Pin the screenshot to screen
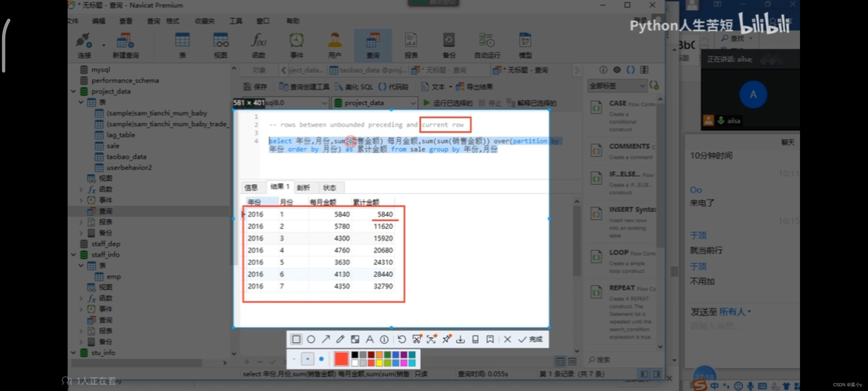The height and width of the screenshot is (391, 868). tap(446, 339)
